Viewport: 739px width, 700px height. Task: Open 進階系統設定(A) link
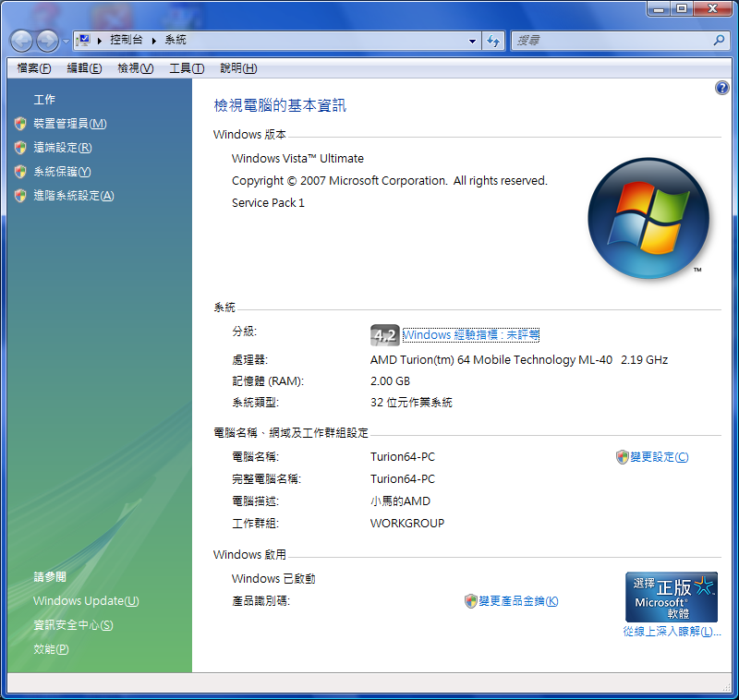[x=74, y=196]
